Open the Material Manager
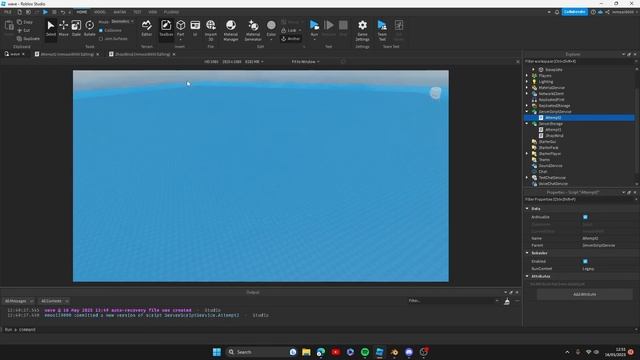640x360 pixels. click(x=231, y=30)
